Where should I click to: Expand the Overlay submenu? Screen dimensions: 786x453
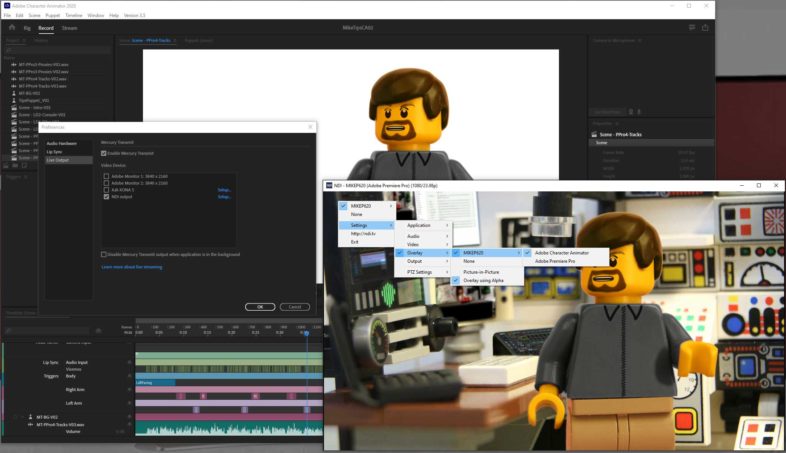pos(423,253)
